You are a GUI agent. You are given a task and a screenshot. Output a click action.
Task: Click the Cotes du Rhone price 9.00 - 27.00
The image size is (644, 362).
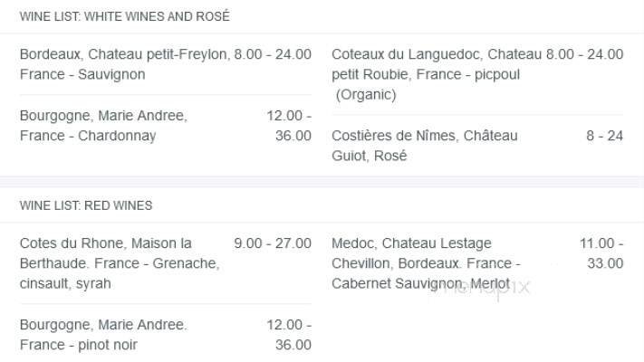tap(273, 243)
